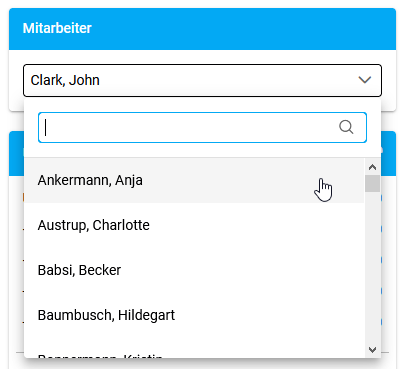Focus the employee search input field
Viewport: 405px width, 369px height.
click(x=202, y=127)
